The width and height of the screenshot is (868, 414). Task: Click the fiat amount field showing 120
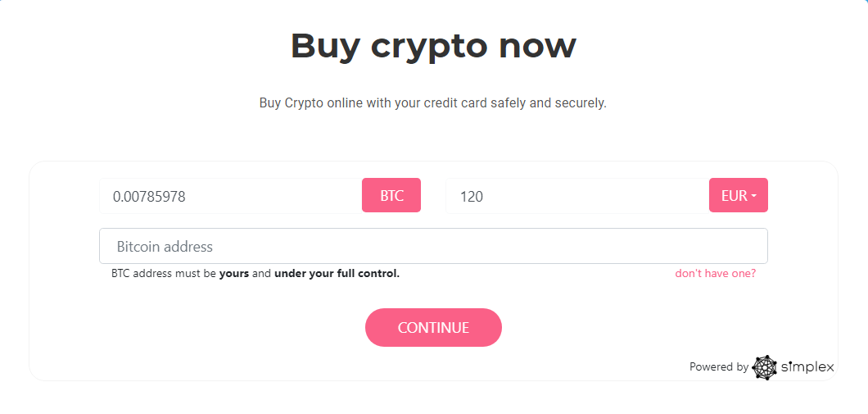pos(576,197)
